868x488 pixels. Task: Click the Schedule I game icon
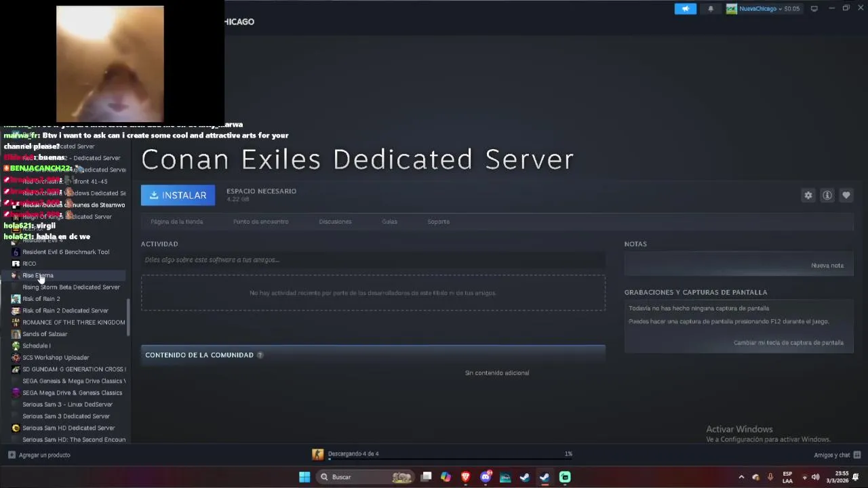point(16,346)
